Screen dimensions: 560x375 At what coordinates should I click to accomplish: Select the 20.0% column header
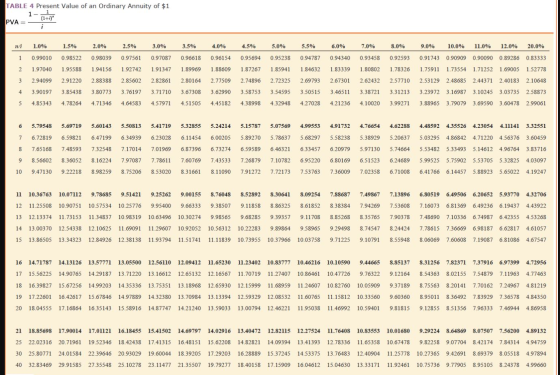coord(536,46)
